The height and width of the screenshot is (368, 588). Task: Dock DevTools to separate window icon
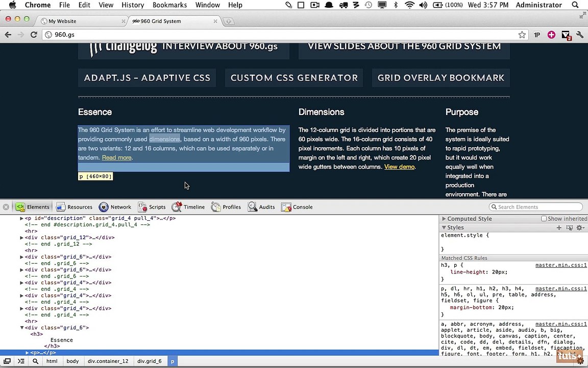pyautogui.click(x=7, y=361)
